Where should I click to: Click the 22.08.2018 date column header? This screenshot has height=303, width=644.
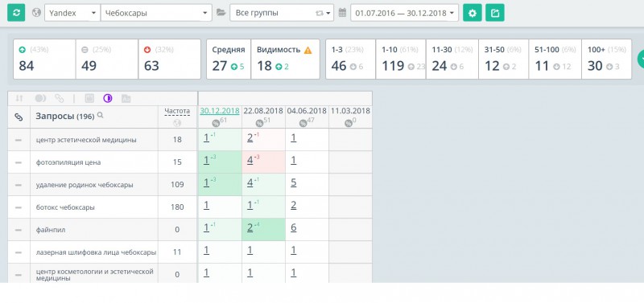[x=263, y=111]
